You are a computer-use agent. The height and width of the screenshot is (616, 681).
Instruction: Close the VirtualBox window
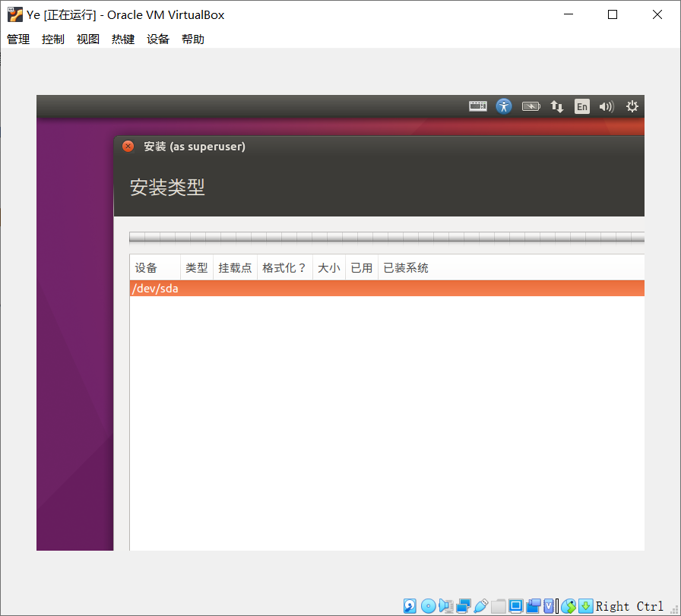click(x=657, y=14)
